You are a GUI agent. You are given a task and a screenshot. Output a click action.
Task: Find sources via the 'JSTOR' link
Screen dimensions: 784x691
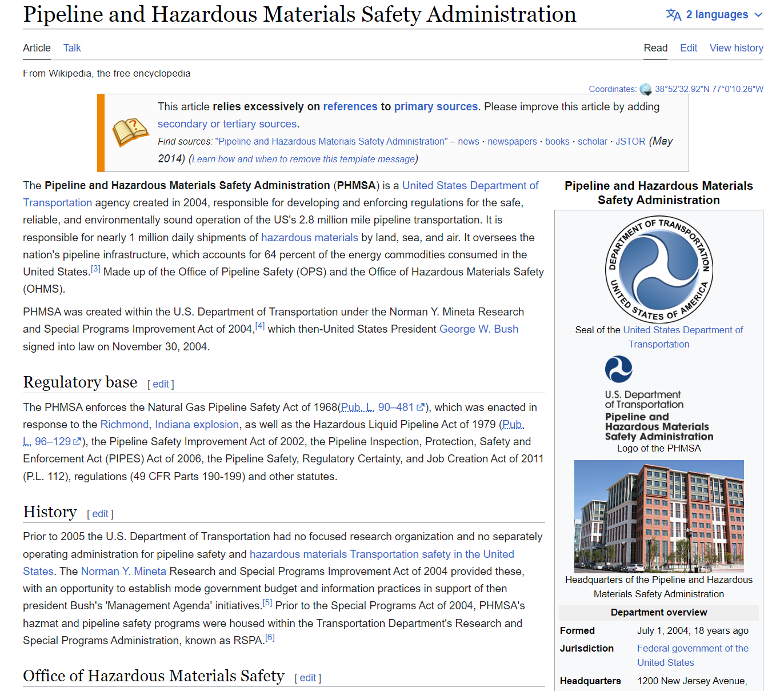[630, 142]
